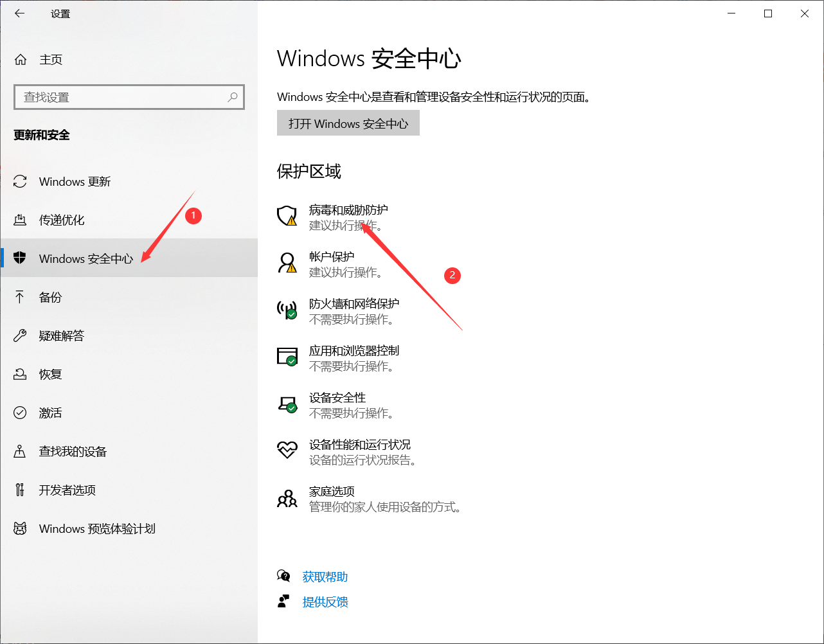
Task: Click the 帐户保护 person icon
Action: (287, 263)
